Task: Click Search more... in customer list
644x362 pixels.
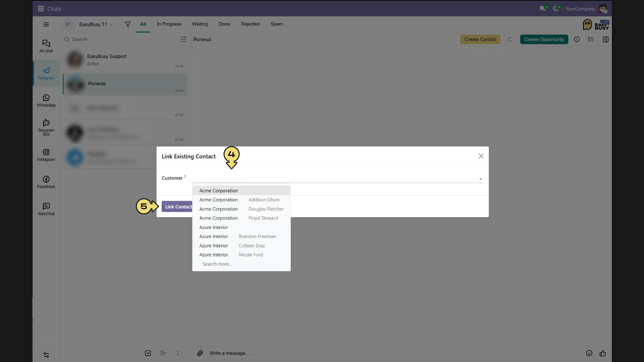Action: [x=217, y=264]
